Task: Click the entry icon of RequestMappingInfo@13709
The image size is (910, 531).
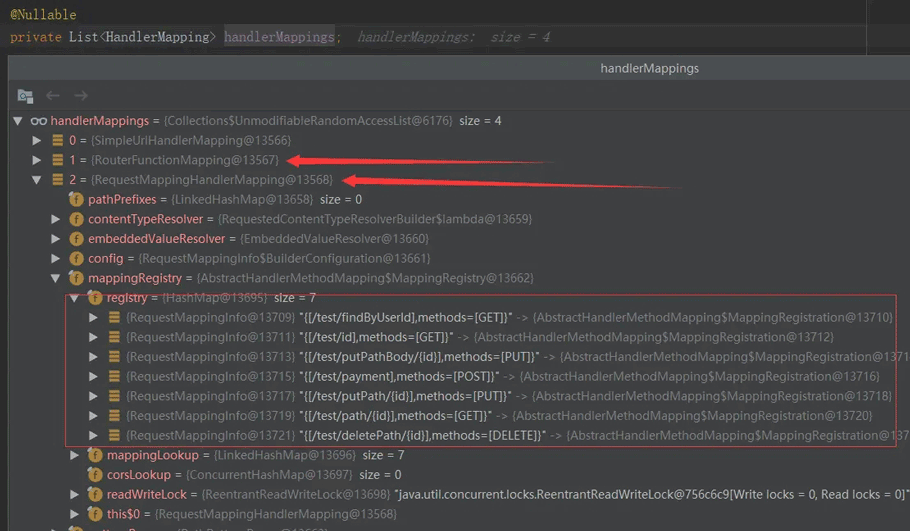Action: pyautogui.click(x=114, y=317)
